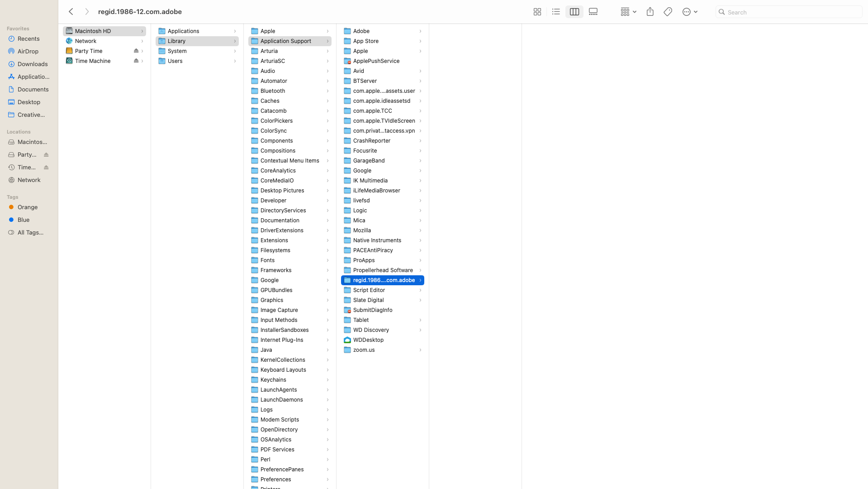Open Documents in the sidebar
Viewport: 868px width, 489px height.
(x=29, y=90)
